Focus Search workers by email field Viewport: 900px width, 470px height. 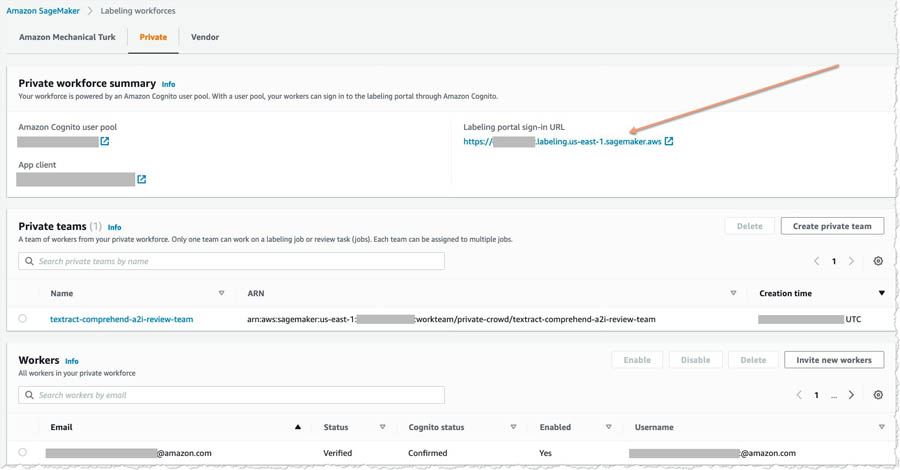pos(231,395)
